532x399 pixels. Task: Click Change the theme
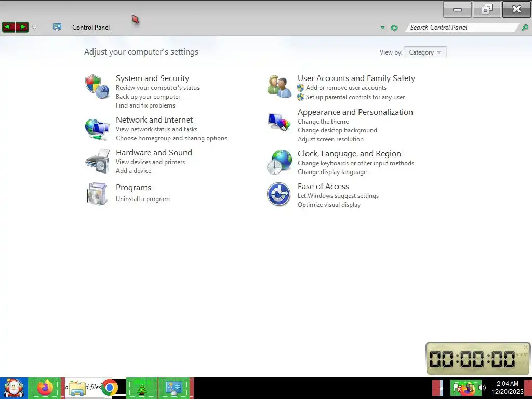pyautogui.click(x=323, y=122)
